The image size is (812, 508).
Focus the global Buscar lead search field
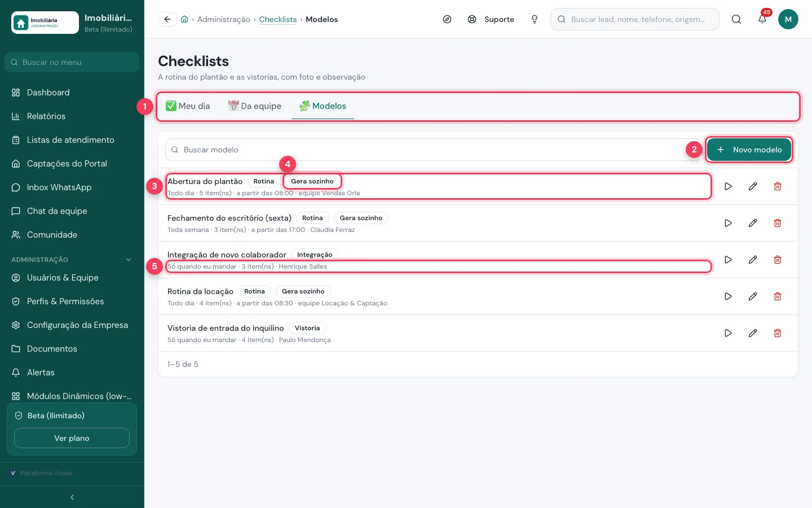(635, 19)
